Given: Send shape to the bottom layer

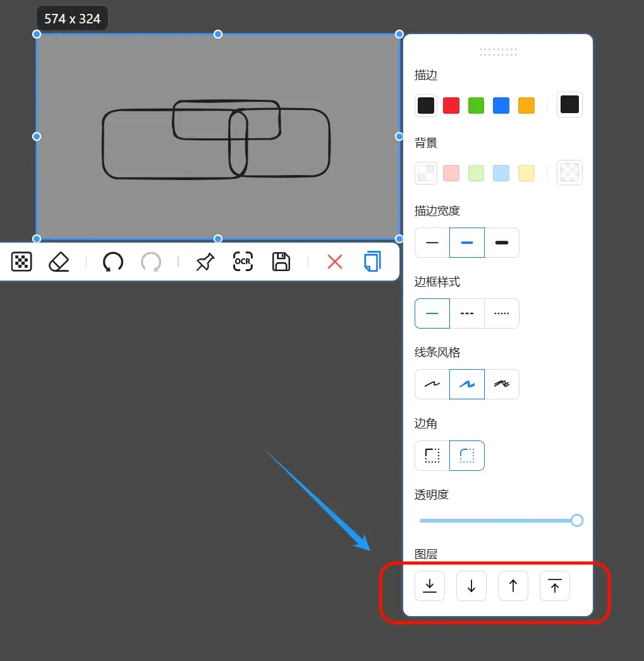Looking at the screenshot, I should point(430,586).
